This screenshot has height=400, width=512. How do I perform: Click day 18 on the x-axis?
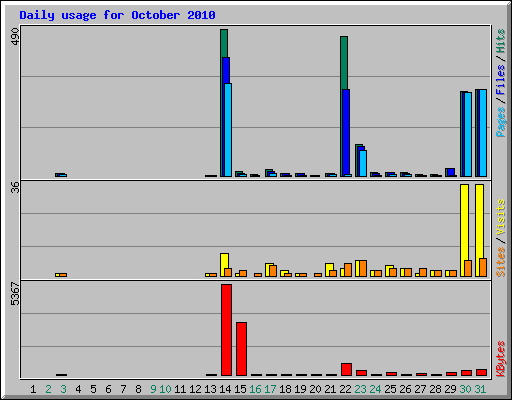[x=285, y=389]
